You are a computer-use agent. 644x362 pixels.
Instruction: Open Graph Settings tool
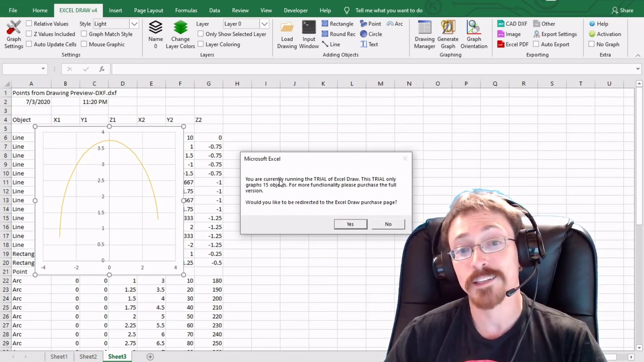coord(14,34)
